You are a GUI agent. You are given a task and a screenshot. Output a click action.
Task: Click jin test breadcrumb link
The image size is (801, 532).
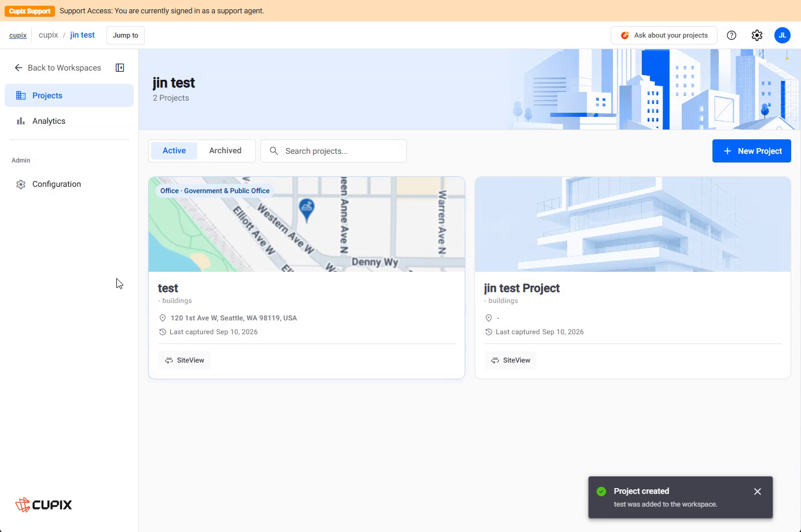pos(82,35)
